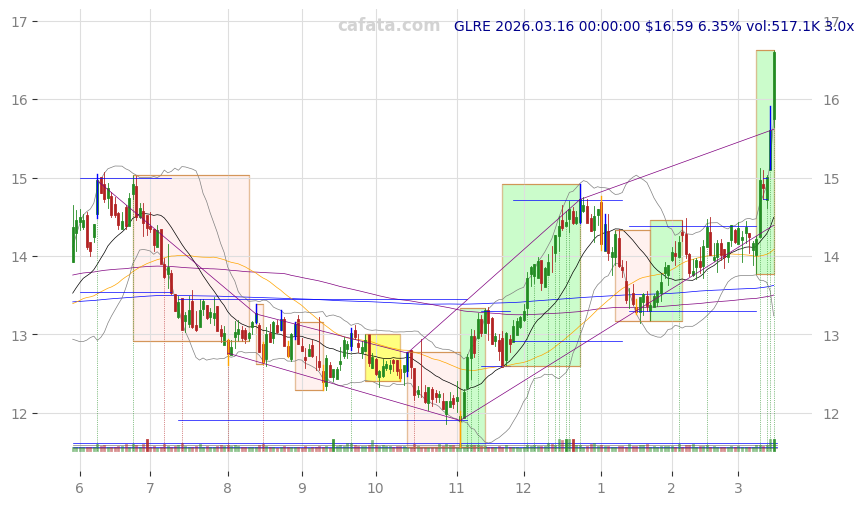Click the right y-axis price label 16

click(x=832, y=100)
